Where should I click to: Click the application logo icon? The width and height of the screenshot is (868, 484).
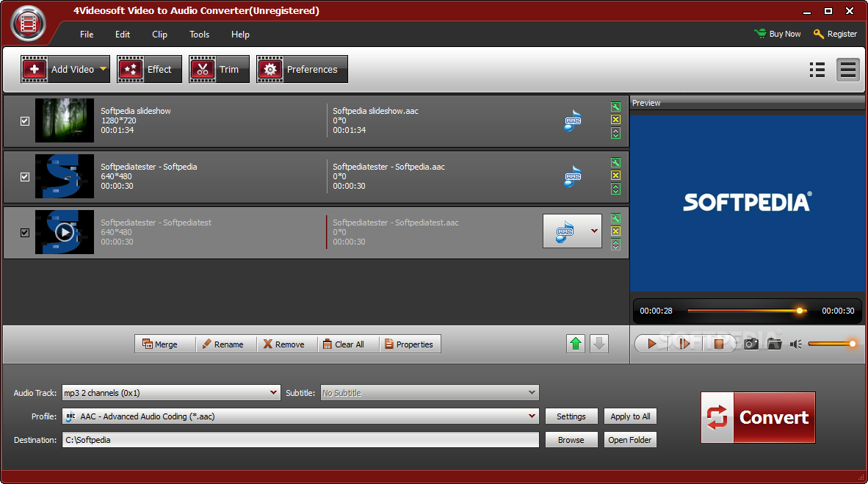(x=28, y=24)
